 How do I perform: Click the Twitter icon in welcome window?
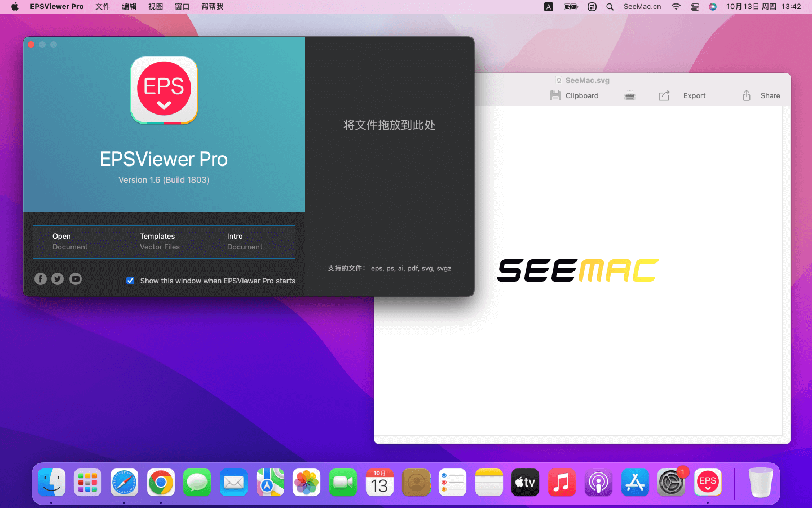tap(58, 279)
